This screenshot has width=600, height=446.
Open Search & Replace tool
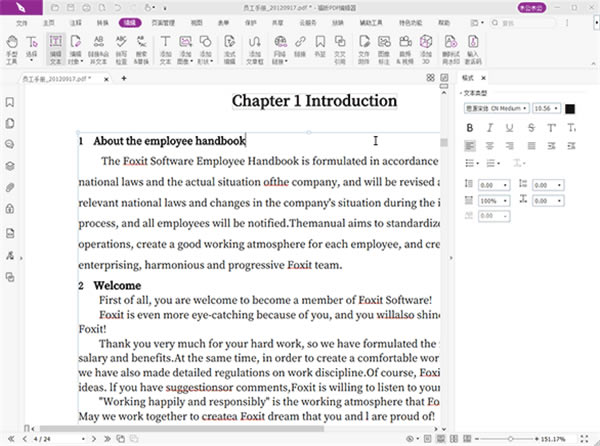click(x=141, y=50)
